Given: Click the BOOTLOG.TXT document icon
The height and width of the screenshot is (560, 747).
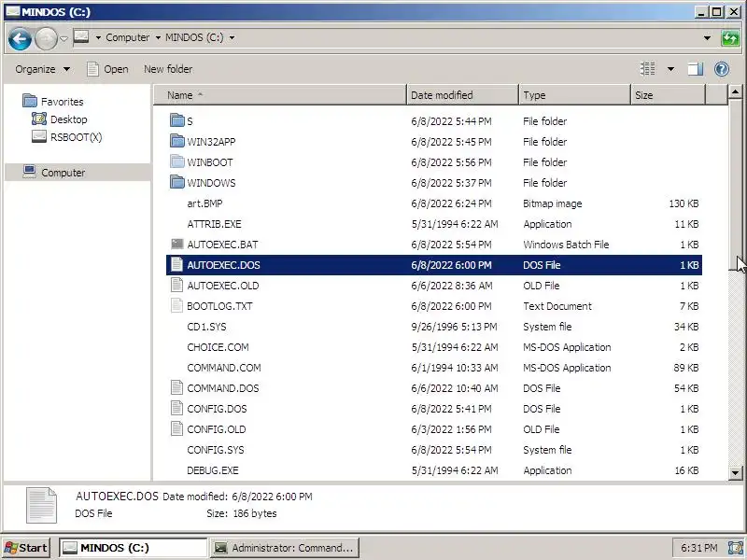Looking at the screenshot, I should click(177, 305).
